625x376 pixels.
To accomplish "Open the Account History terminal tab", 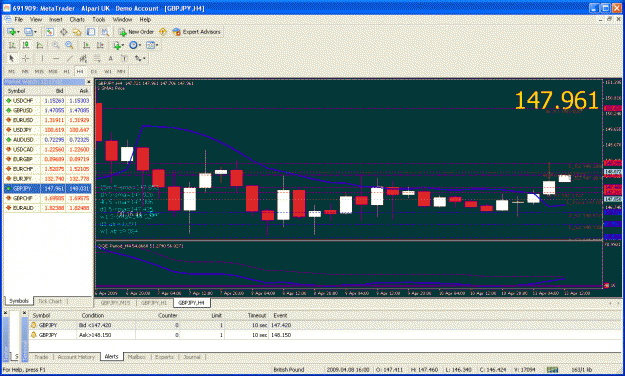I will pyautogui.click(x=76, y=357).
